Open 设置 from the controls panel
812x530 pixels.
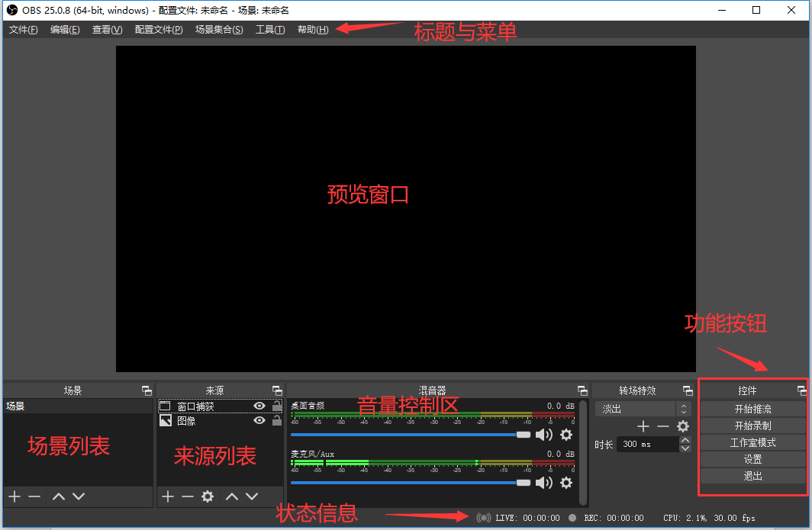click(x=752, y=459)
